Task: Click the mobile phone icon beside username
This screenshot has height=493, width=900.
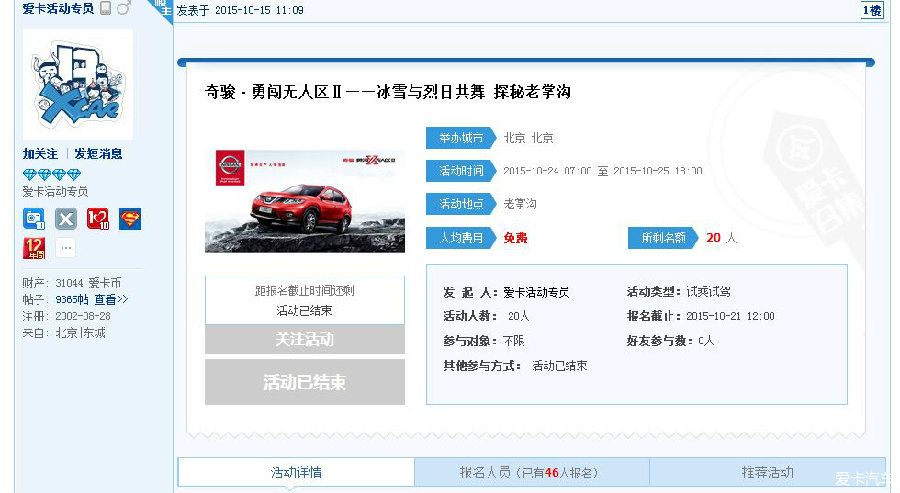Action: 105,8
